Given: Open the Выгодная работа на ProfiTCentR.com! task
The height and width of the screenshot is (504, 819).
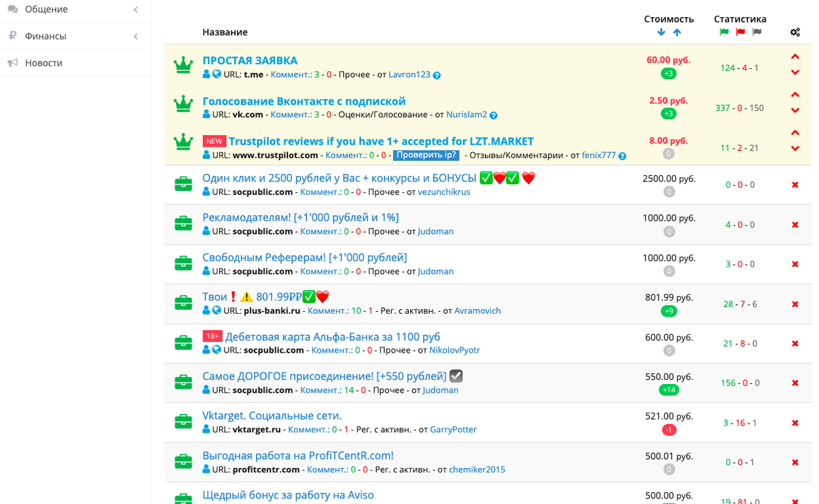Looking at the screenshot, I should (x=298, y=456).
